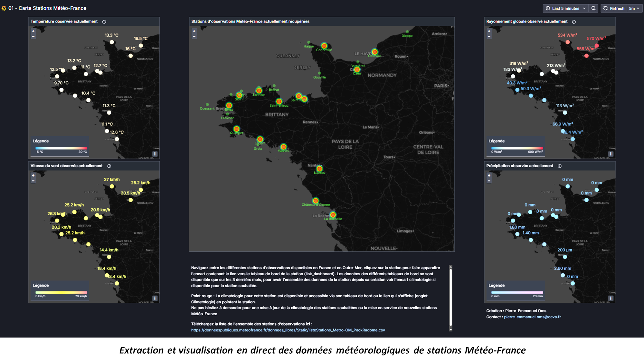Select the Ouessant station green dot

coord(207,105)
